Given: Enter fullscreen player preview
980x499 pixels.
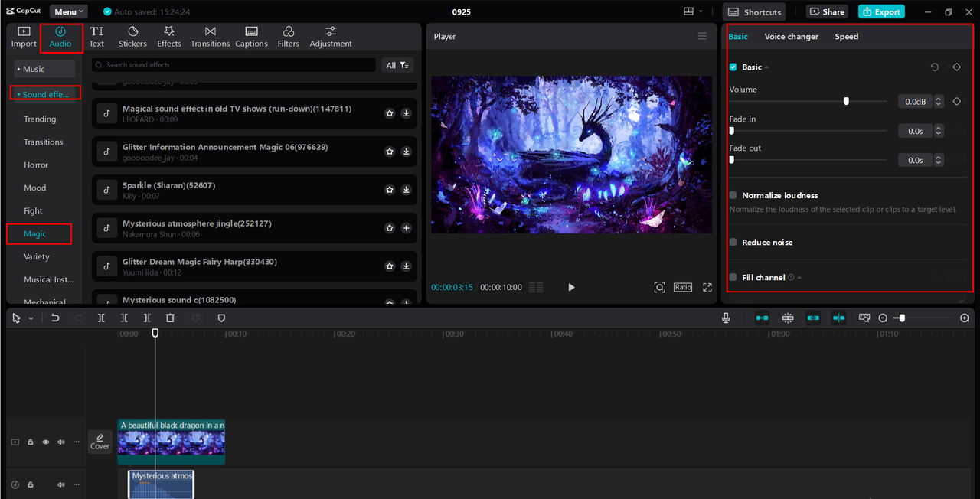Looking at the screenshot, I should 707,287.
